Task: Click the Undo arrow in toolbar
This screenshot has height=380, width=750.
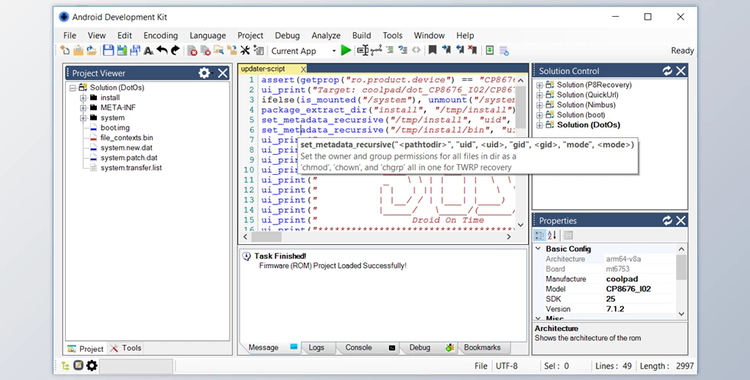Action: (x=162, y=50)
